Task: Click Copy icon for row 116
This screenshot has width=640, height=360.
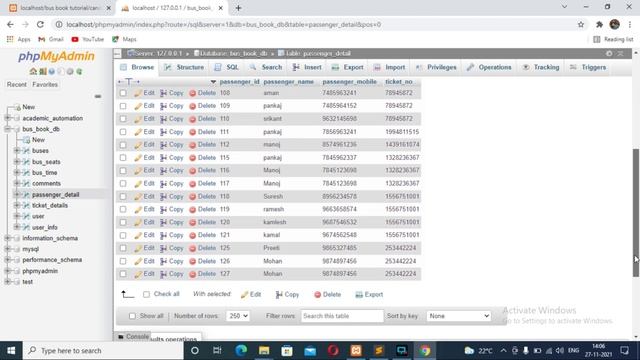Action: coord(163,171)
